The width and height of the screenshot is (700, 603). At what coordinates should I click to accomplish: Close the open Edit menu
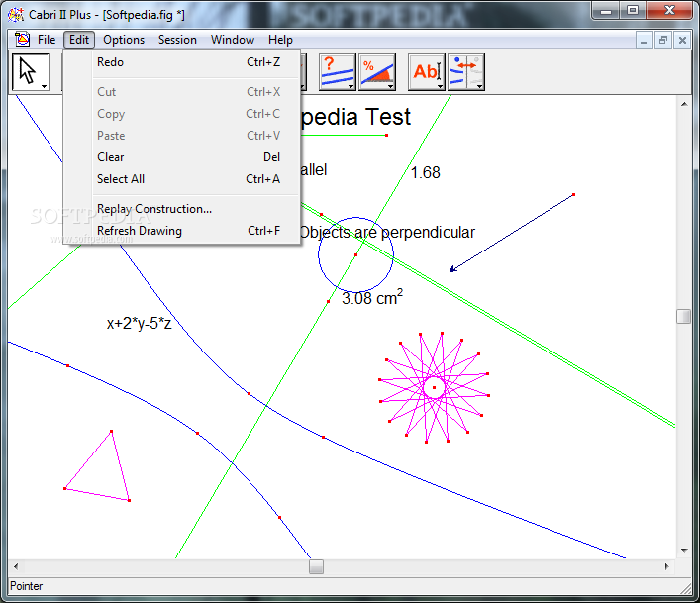(x=79, y=40)
